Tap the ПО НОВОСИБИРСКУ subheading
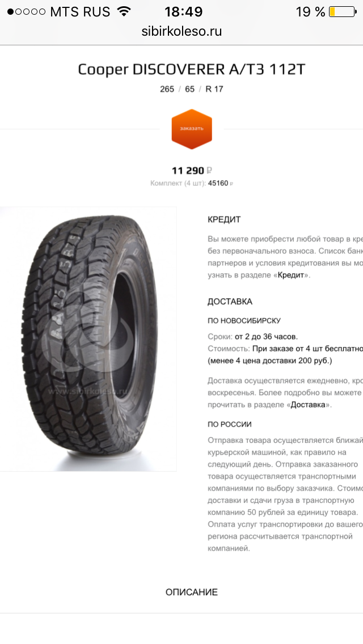The width and height of the screenshot is (363, 644). [x=244, y=320]
